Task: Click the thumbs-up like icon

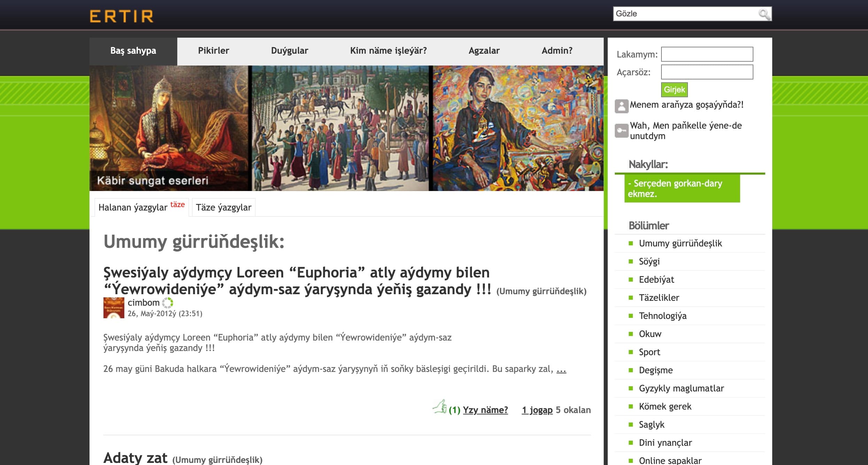Action: 440,406
